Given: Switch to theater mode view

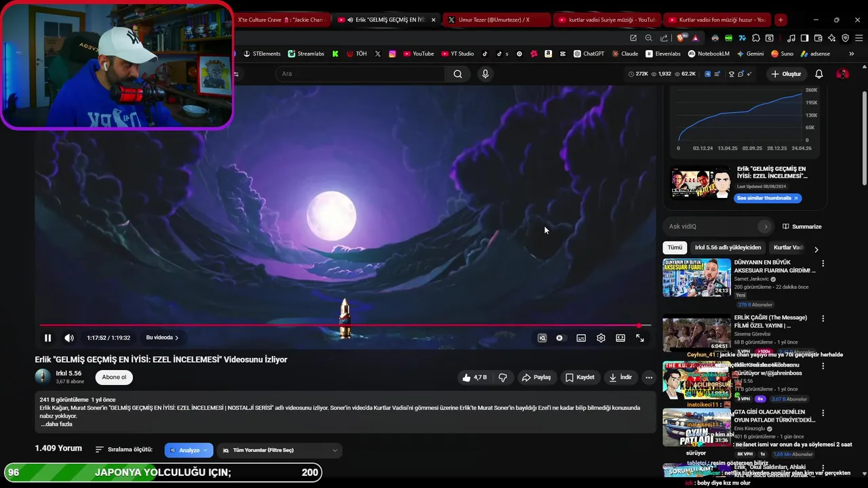Looking at the screenshot, I should 620,338.
